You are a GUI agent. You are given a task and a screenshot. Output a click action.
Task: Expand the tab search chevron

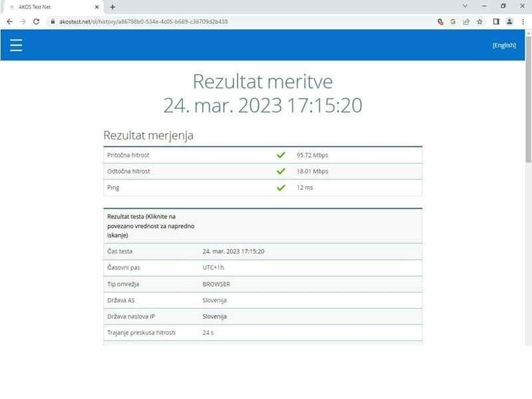465,6
